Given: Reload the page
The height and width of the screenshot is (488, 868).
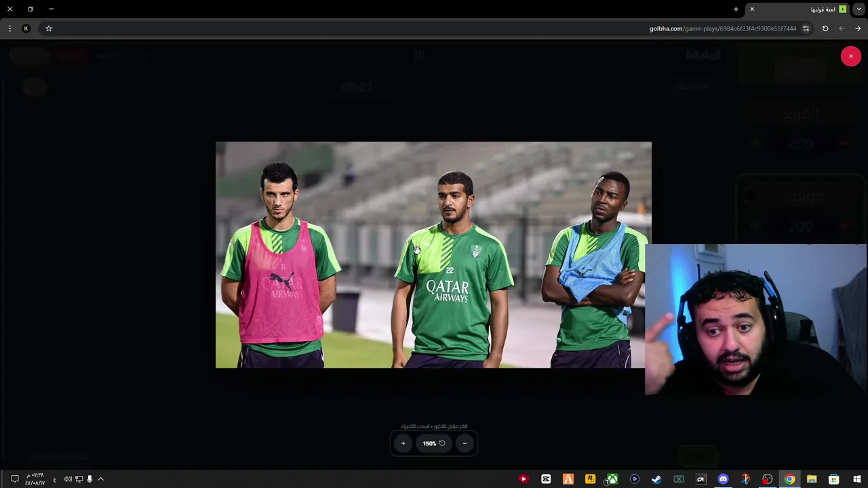Looking at the screenshot, I should [825, 28].
